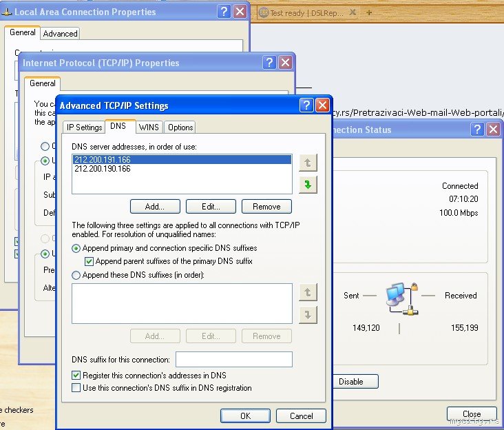Switch to the IP Settings tab
This screenshot has height=430, width=504.
click(x=84, y=127)
